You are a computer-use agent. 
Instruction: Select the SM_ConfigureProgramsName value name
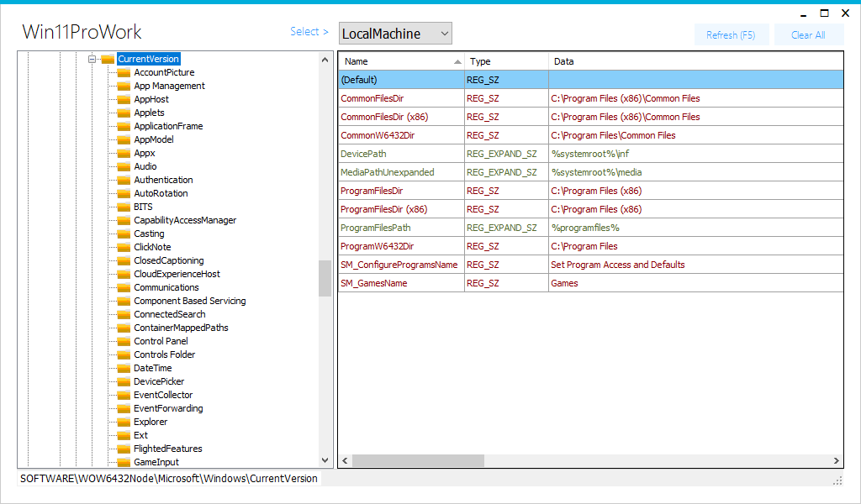click(399, 265)
